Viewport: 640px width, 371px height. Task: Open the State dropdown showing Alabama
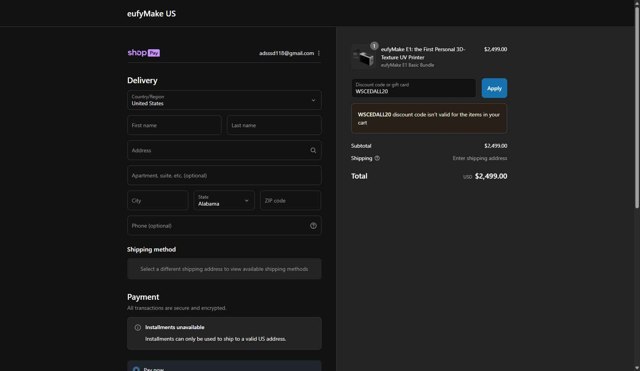pyautogui.click(x=224, y=200)
